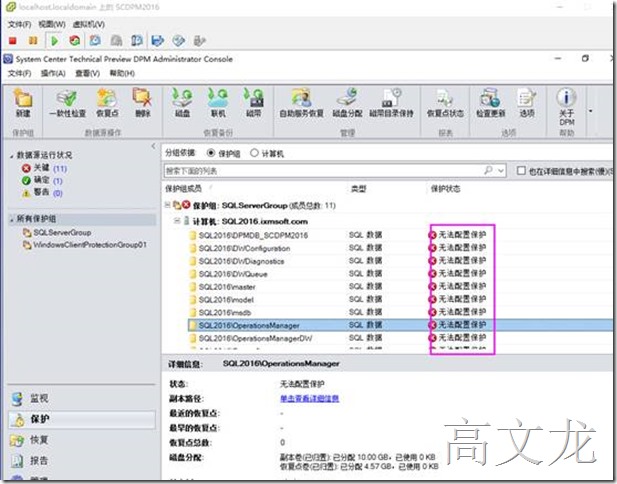Click the VM reset icon
617x484 pixels.
[x=74, y=41]
